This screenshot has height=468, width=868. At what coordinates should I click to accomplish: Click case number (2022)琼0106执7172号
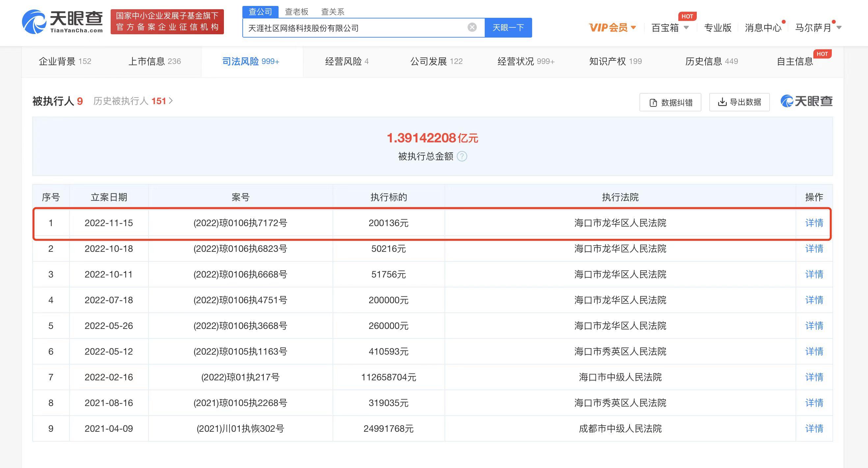tap(240, 223)
